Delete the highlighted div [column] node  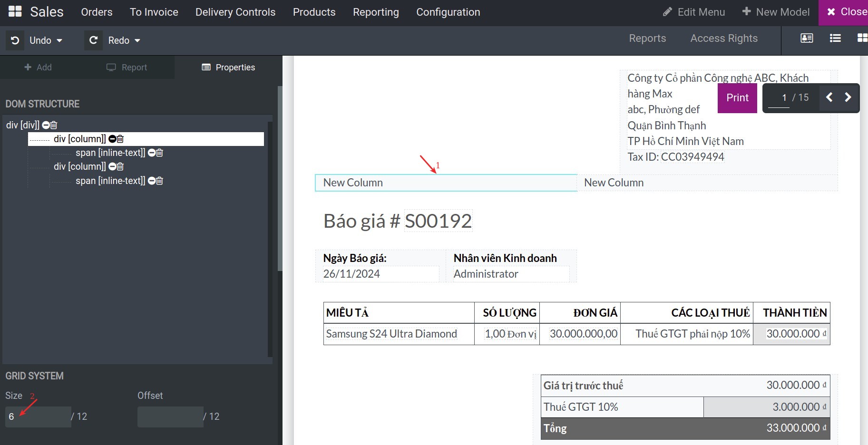(x=120, y=139)
